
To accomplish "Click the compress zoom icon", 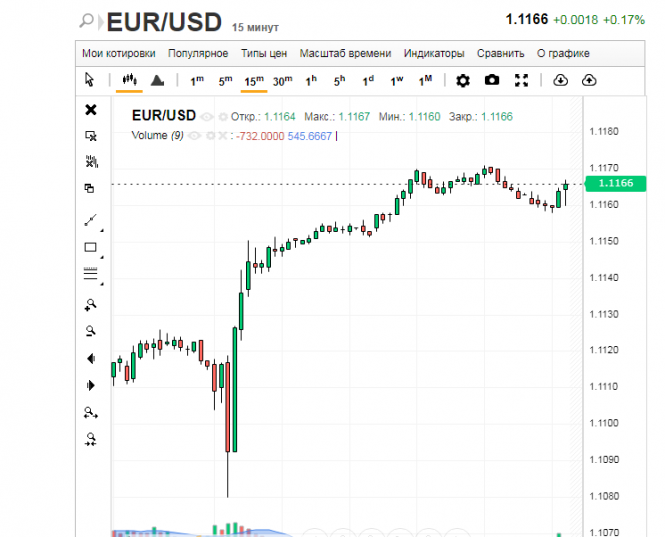I will tap(91, 439).
